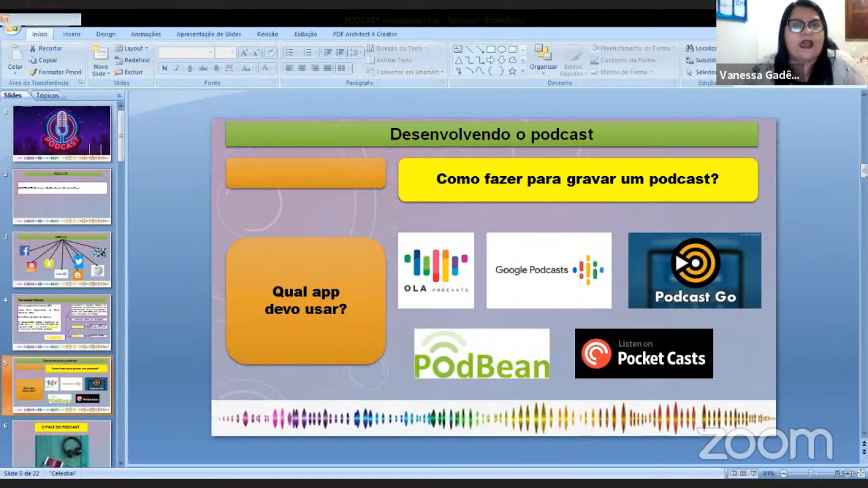The width and height of the screenshot is (868, 488).
Task: Switch to the Design tab
Action: tap(106, 34)
